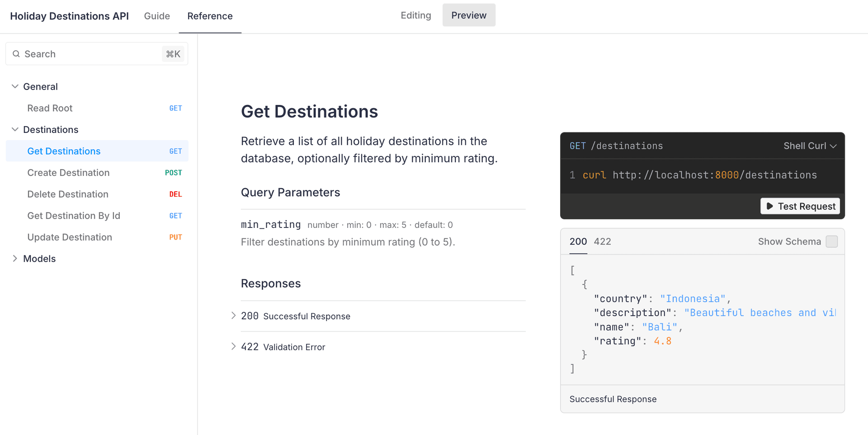Click the GET badge beside Read Root

175,108
